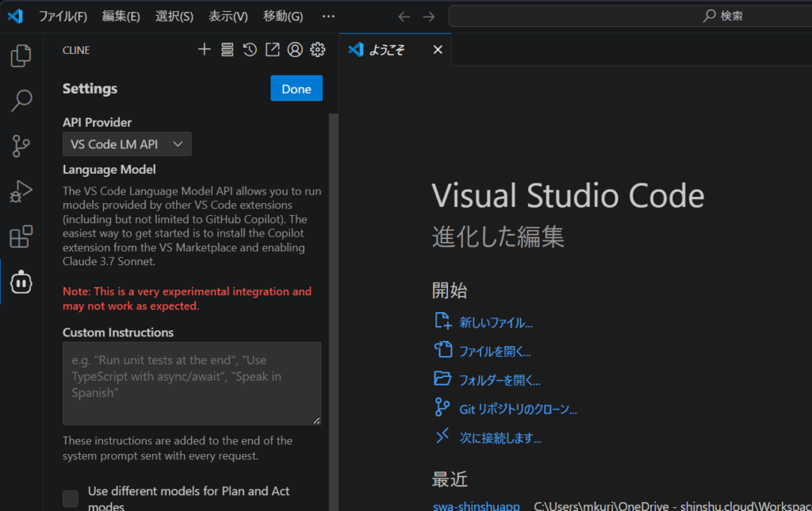Screen dimensions: 812x511
Task: Open Cline task history
Action: click(250, 49)
